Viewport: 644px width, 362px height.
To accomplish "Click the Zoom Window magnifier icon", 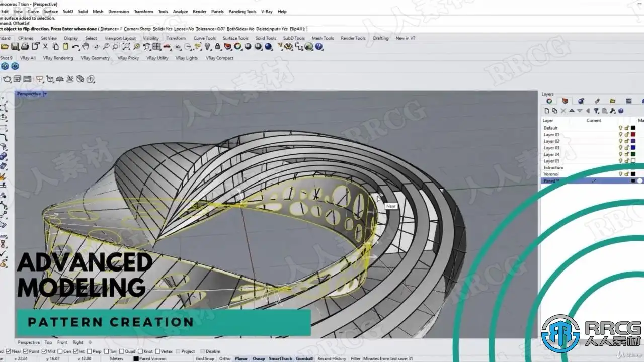I will [x=116, y=46].
